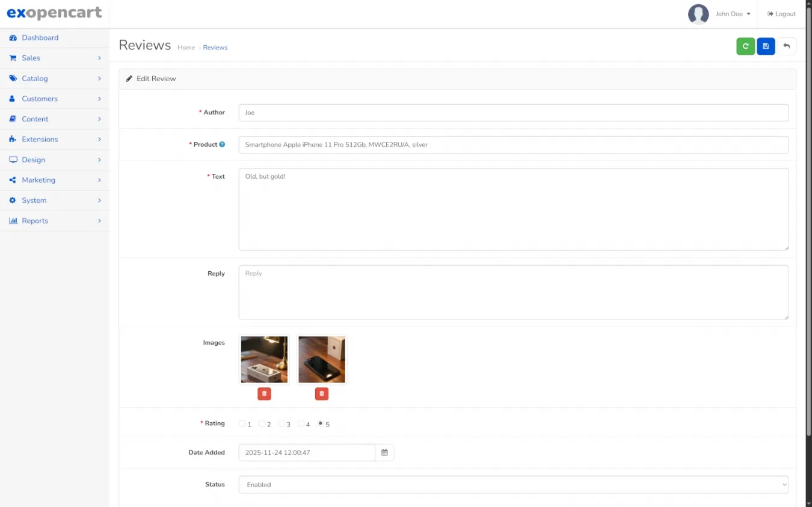Image resolution: width=812 pixels, height=507 pixels.
Task: Select rating 1 radio button
Action: click(242, 423)
